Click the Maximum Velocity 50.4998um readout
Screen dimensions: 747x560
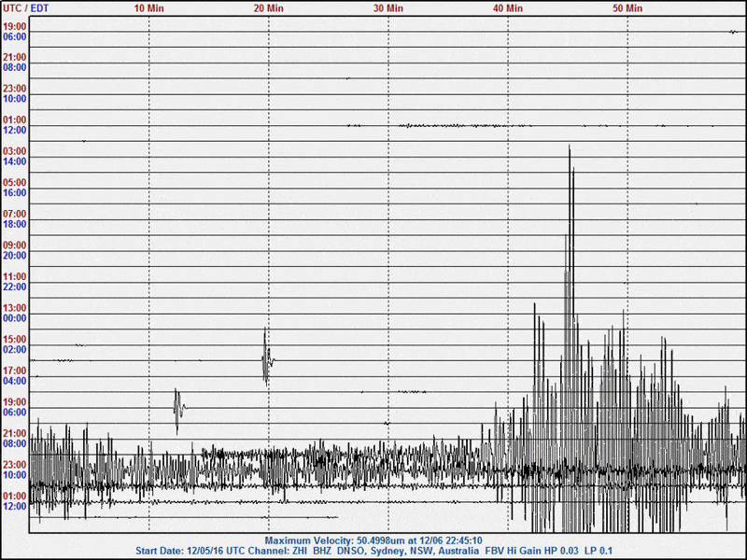point(373,540)
